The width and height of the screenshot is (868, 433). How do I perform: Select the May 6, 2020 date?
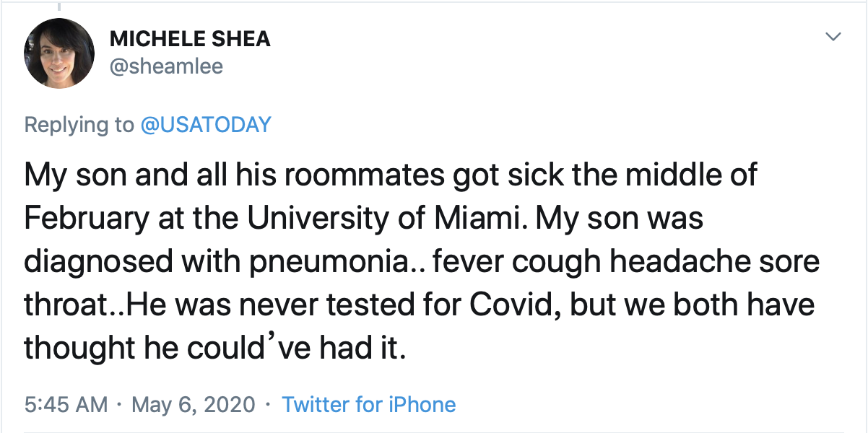point(194,404)
